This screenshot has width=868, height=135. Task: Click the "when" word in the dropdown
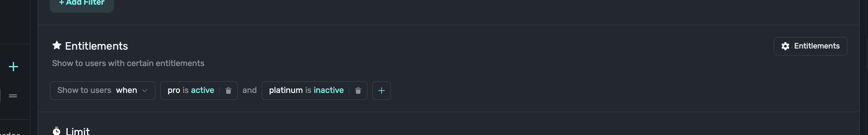coord(126,91)
